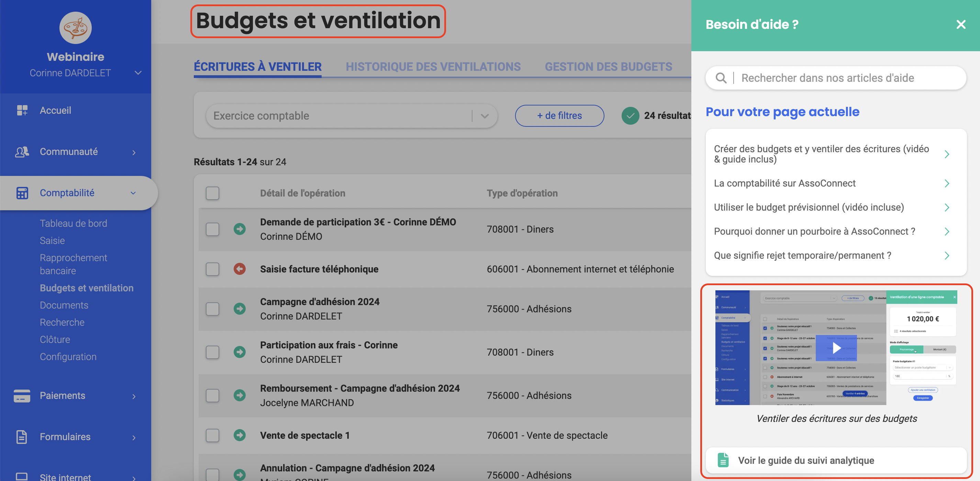This screenshot has height=481, width=980.
Task: Toggle the select-all checkbox in table header
Action: tap(212, 193)
